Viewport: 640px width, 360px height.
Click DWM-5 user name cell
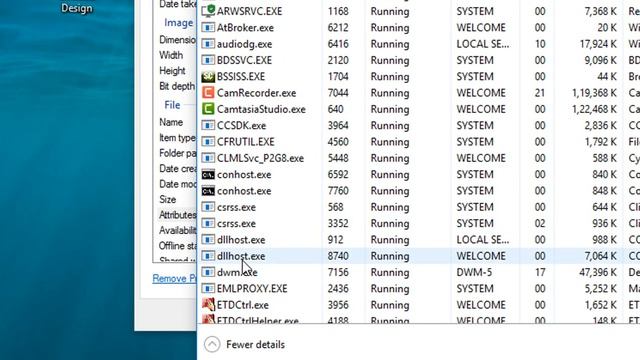click(474, 273)
